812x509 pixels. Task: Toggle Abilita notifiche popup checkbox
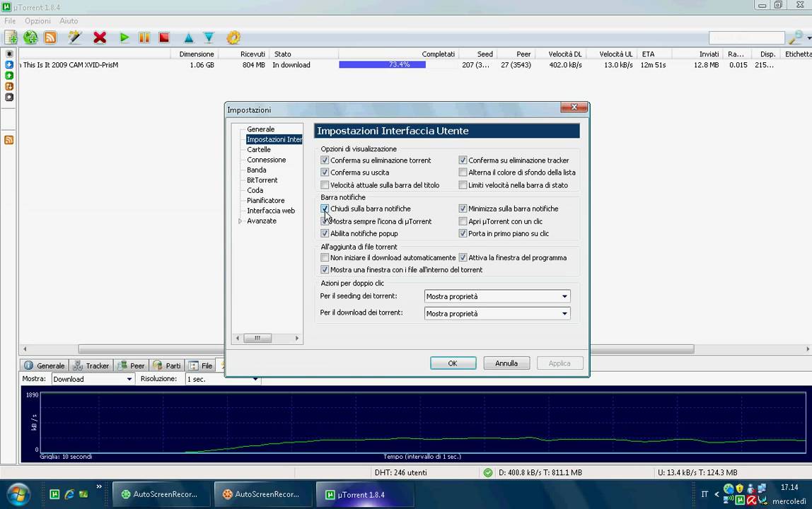tap(325, 233)
